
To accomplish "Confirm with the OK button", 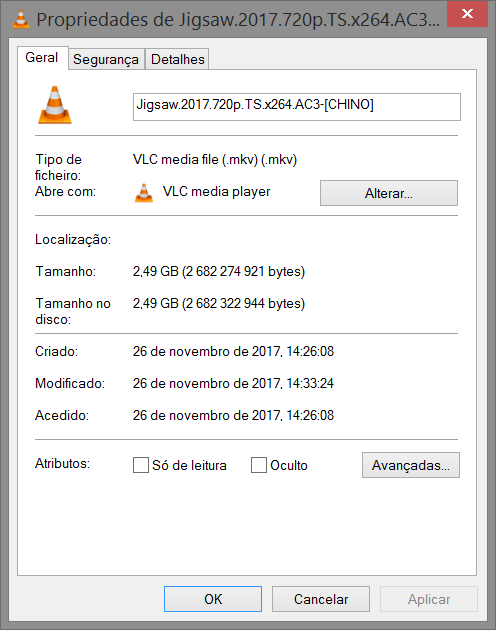I will [x=213, y=599].
